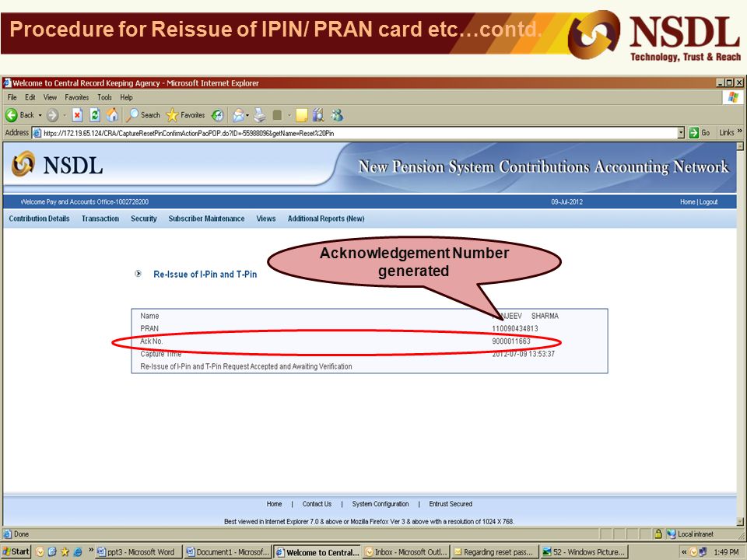747x560 pixels.
Task: Click the System Configuration footer link
Action: [381, 504]
